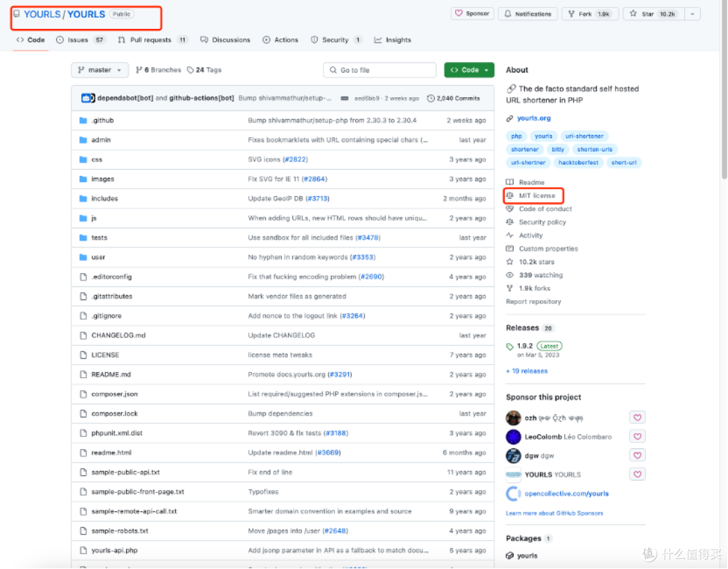Click Report repository link
Viewport: 728px width, 569px height.
[533, 301]
